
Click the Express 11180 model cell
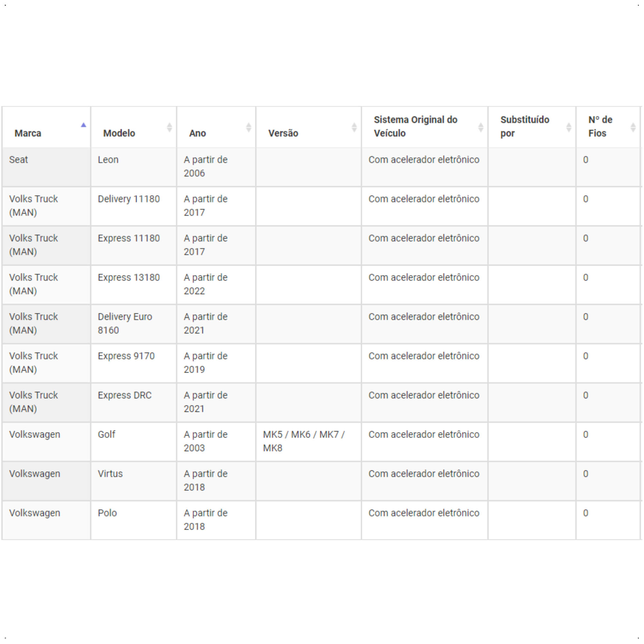pos(133,246)
